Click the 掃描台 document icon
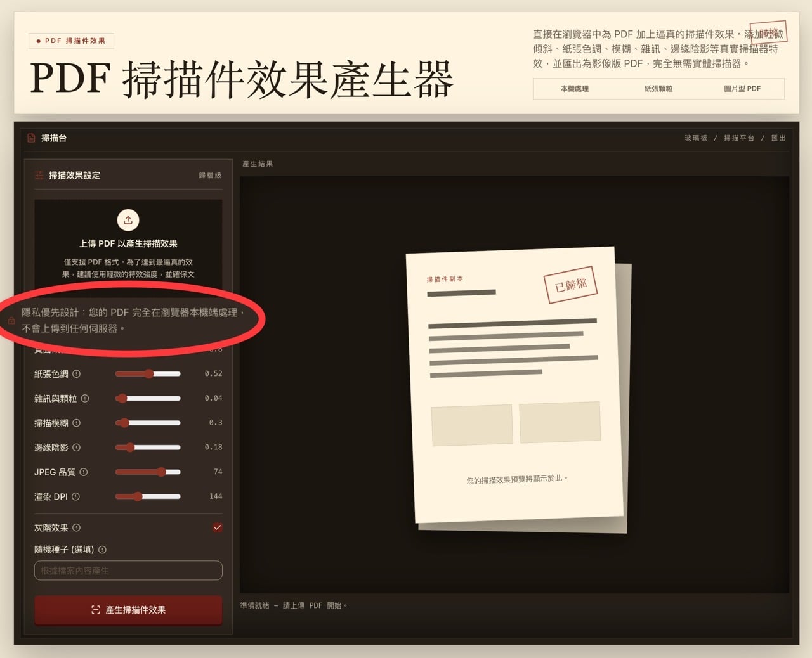This screenshot has height=658, width=812. [31, 138]
